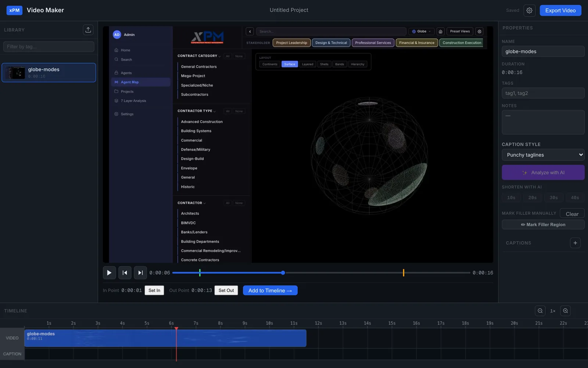Screen dimensions: 588x368
Task: Add a new caption with plus
Action: [x=575, y=243]
